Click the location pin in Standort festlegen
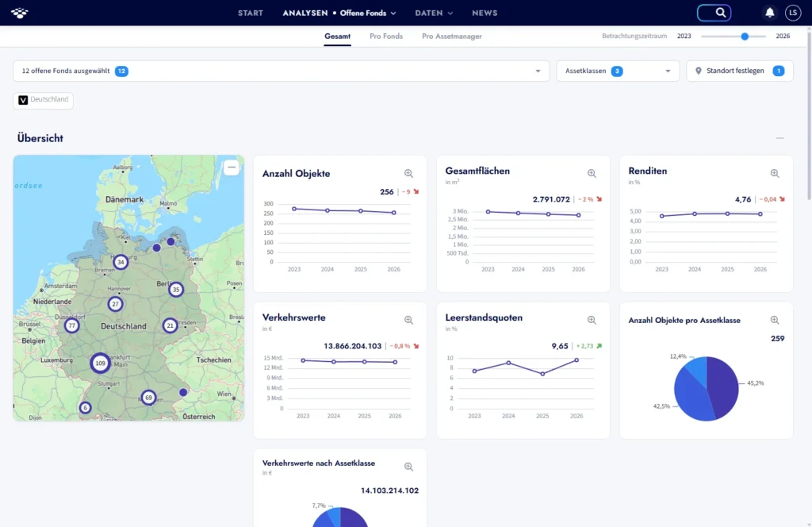 pyautogui.click(x=698, y=71)
